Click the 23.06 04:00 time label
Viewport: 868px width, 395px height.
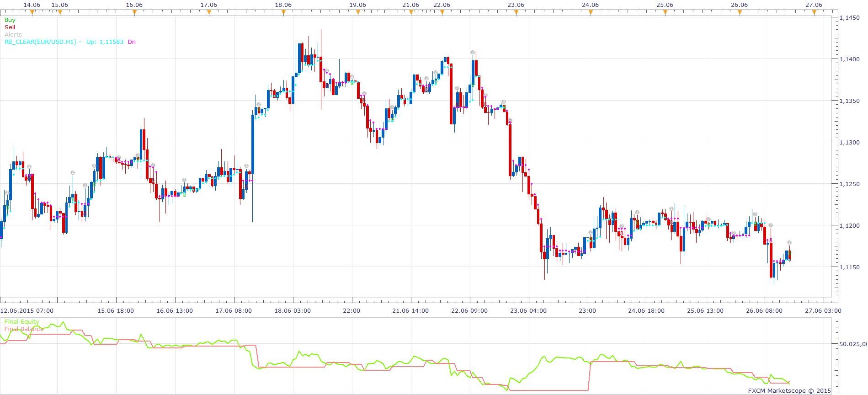[x=528, y=311]
